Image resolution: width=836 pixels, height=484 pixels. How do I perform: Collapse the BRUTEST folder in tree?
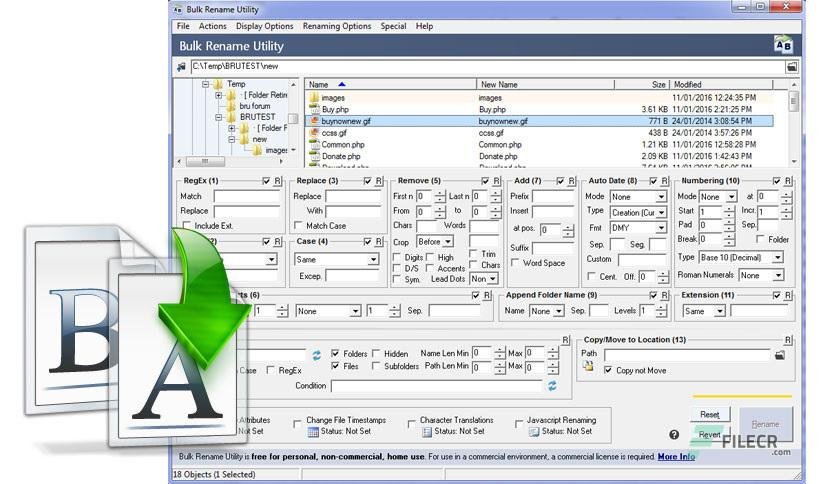click(219, 117)
